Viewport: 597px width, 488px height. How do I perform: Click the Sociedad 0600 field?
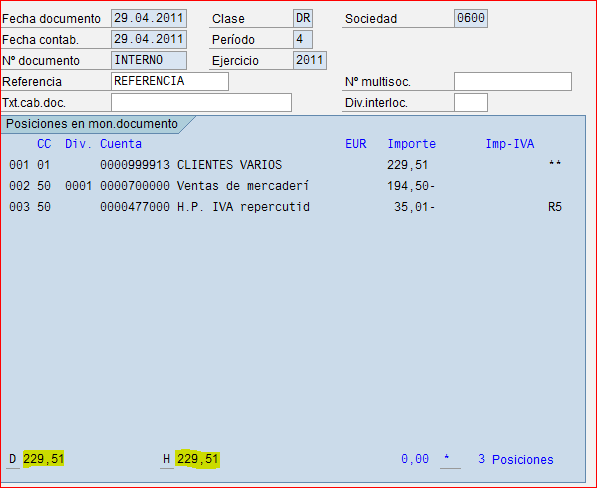pyautogui.click(x=471, y=18)
